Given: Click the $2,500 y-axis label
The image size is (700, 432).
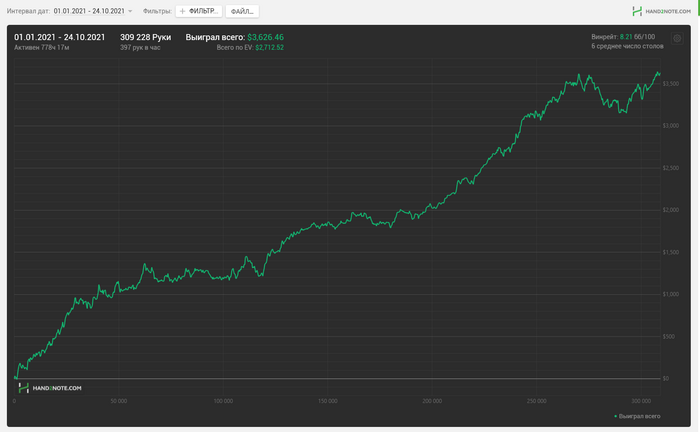Looking at the screenshot, I should point(671,168).
